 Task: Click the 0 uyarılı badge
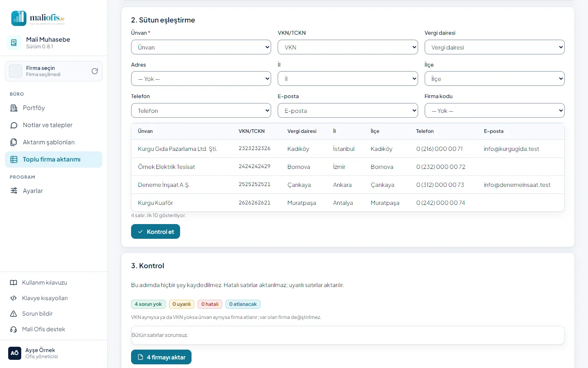(182, 304)
